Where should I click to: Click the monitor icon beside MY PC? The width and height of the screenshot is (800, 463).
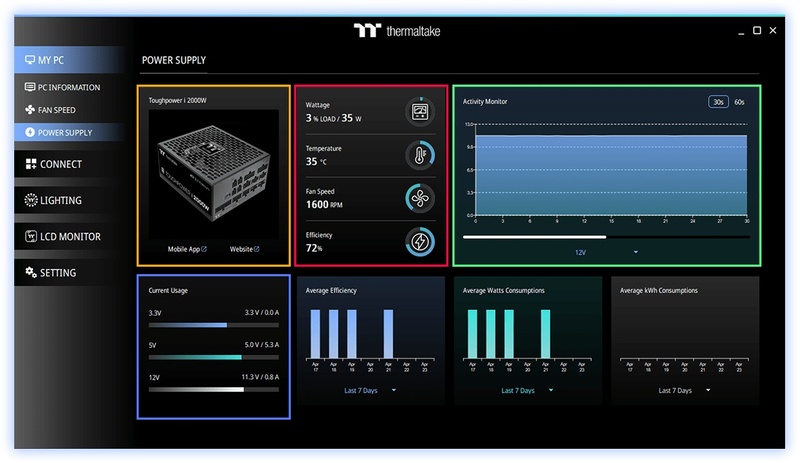(30, 60)
